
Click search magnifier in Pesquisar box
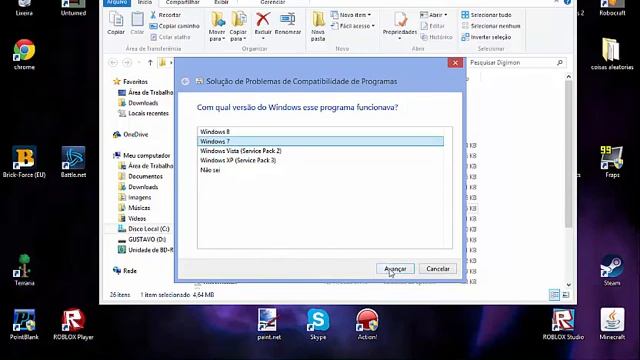pos(560,62)
